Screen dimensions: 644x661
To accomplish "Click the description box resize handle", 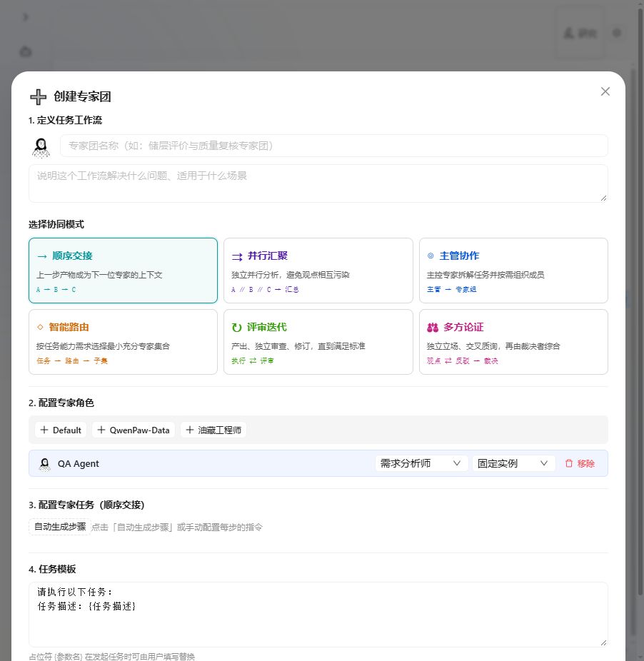I will pos(603,198).
